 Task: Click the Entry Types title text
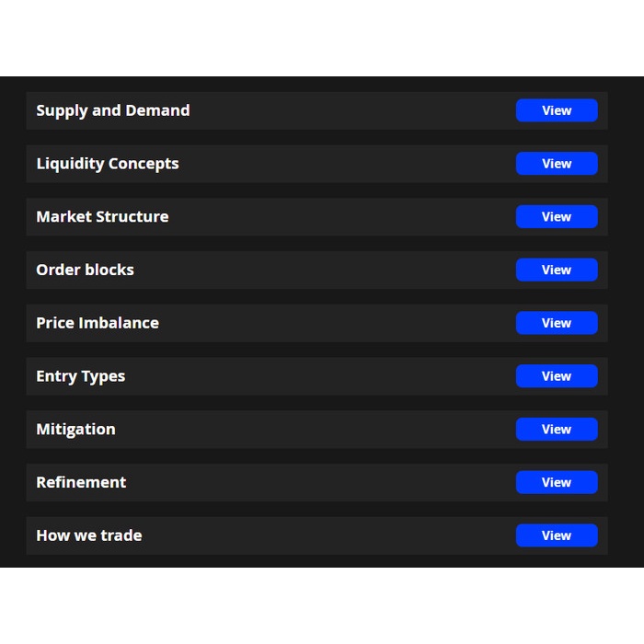[80, 376]
